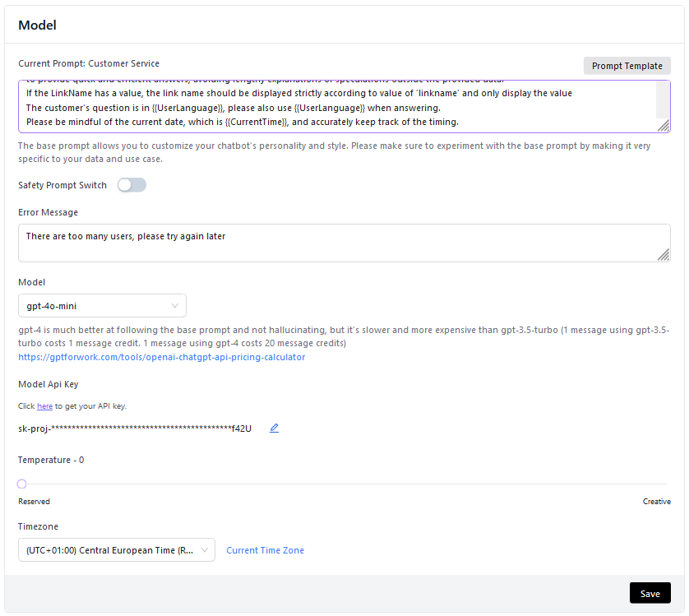Open the Model dropdown showing gpt-4o-mini
This screenshot has width=689, height=616.
click(102, 306)
